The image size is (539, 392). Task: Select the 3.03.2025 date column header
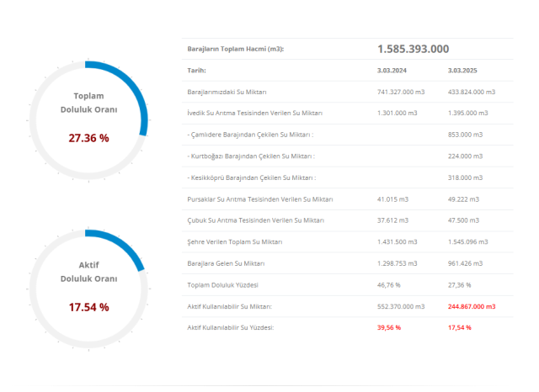coord(464,71)
